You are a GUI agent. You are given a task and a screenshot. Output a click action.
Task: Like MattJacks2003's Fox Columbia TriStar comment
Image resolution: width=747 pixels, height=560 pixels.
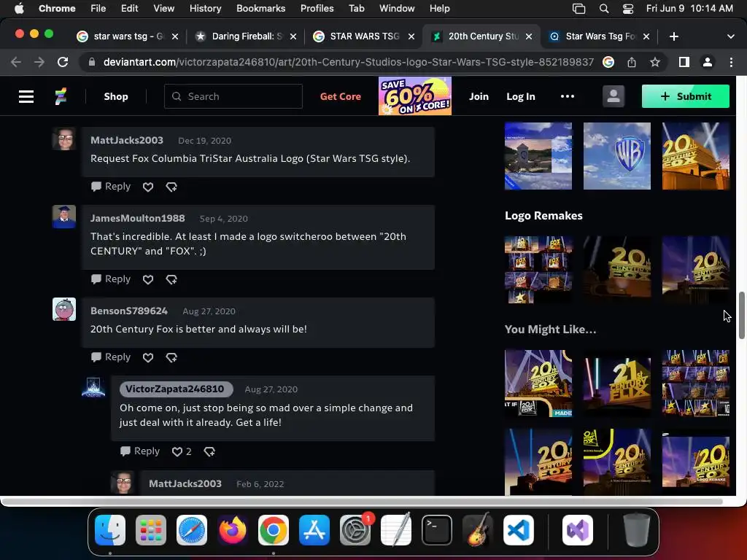[148, 187]
